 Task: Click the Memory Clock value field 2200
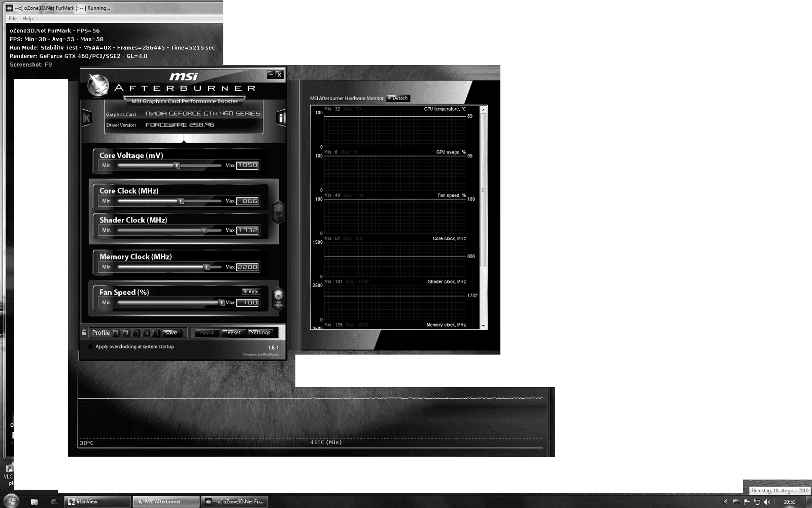click(x=248, y=267)
